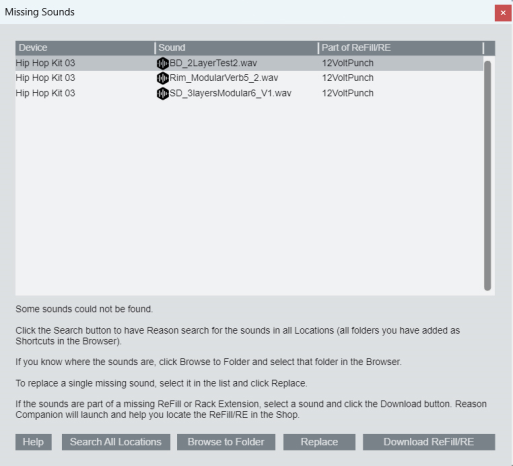Sort the list by Device column header
The width and height of the screenshot is (513, 466).
coord(85,48)
